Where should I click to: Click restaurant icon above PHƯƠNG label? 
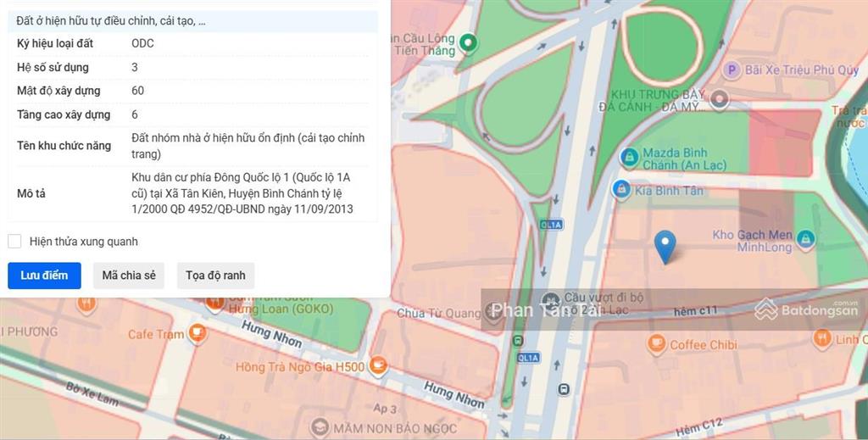coord(86,304)
